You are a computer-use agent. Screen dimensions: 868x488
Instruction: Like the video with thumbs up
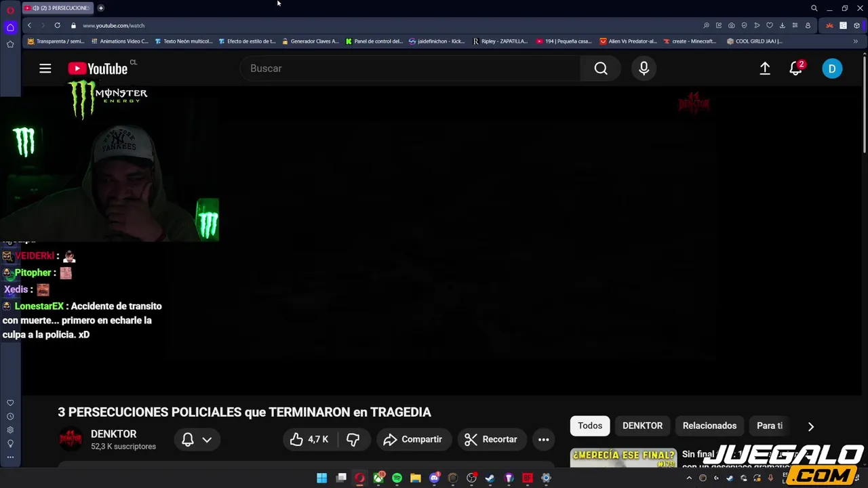[309, 439]
